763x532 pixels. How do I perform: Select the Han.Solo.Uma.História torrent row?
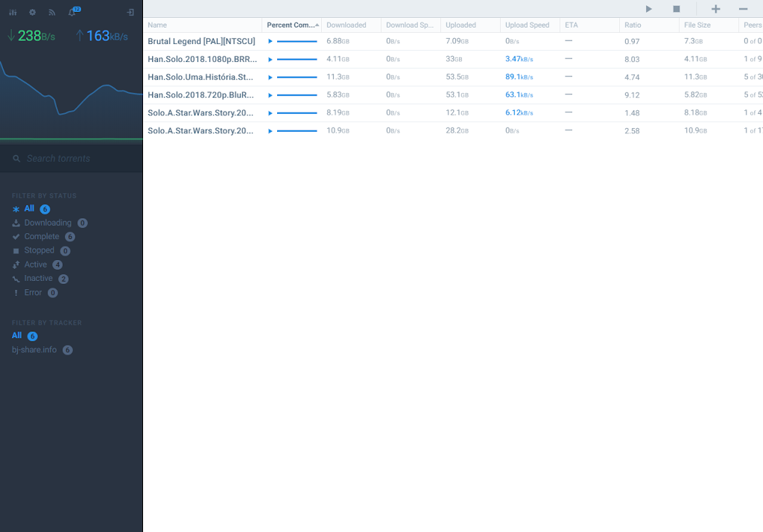pyautogui.click(x=200, y=77)
